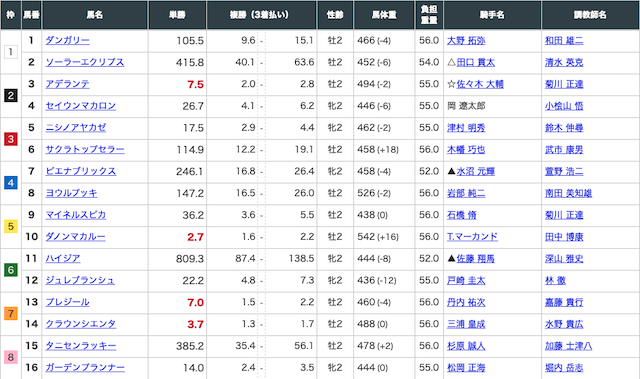Open jockey 大野 拓弥 profile

(466, 40)
